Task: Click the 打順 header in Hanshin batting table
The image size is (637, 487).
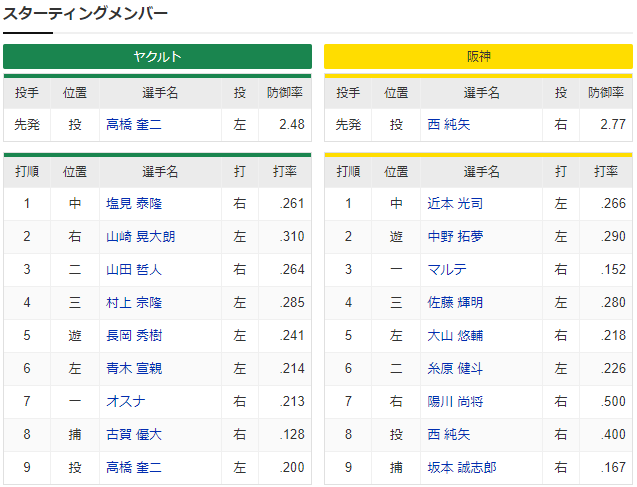Action: coord(348,172)
